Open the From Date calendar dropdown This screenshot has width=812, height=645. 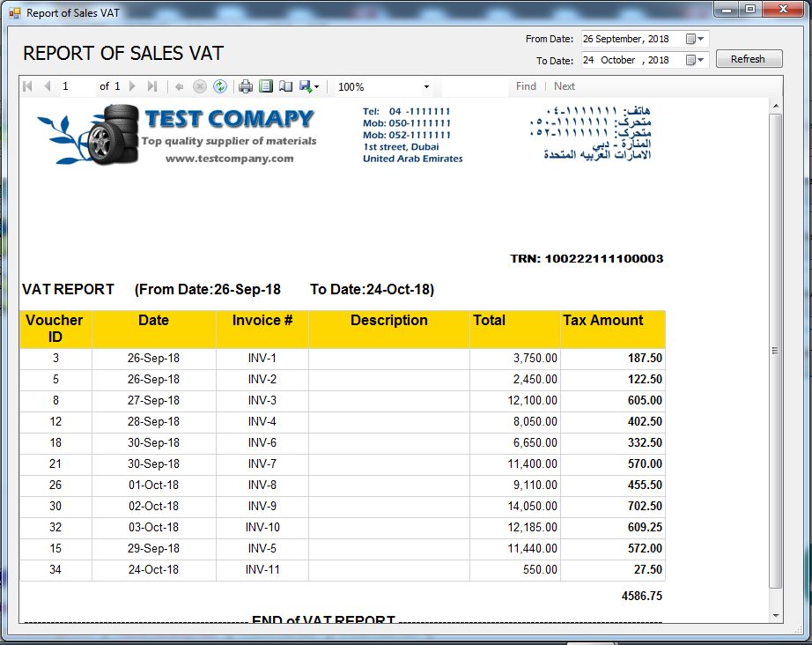click(x=695, y=39)
